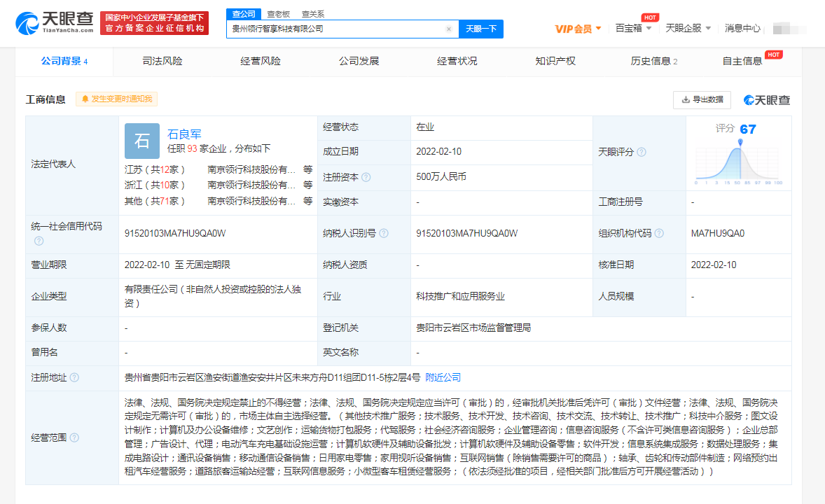Image resolution: width=825 pixels, height=504 pixels.
Task: Open the 司法风险 tab
Action: click(162, 61)
